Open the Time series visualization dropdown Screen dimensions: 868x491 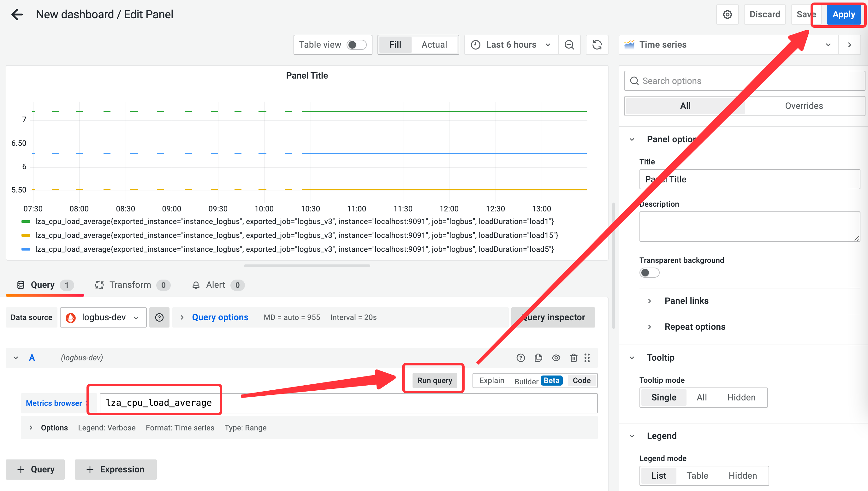point(728,45)
